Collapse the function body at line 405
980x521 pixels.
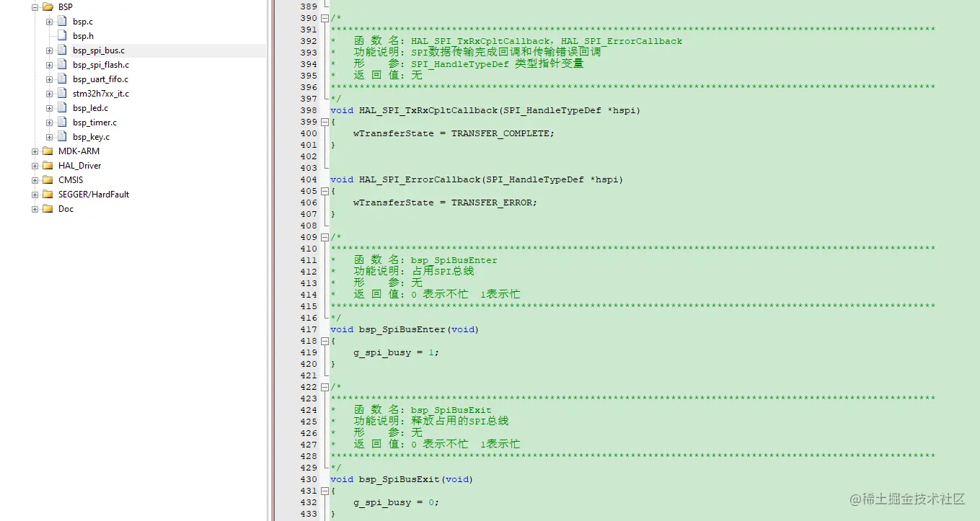325,191
